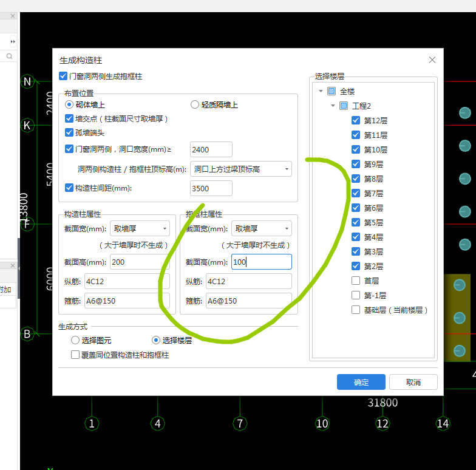The width and height of the screenshot is (476, 470).
Task: Check 基础层(当前楼层) floor
Action: click(356, 310)
